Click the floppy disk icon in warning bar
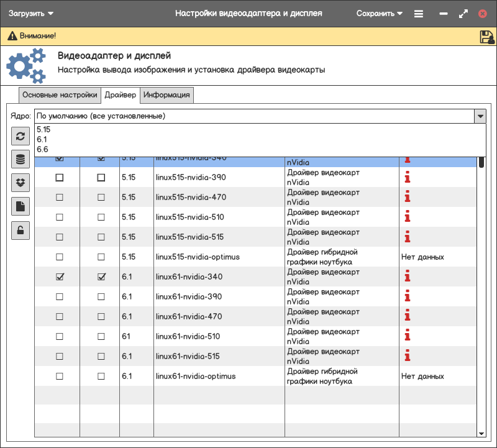 point(486,37)
